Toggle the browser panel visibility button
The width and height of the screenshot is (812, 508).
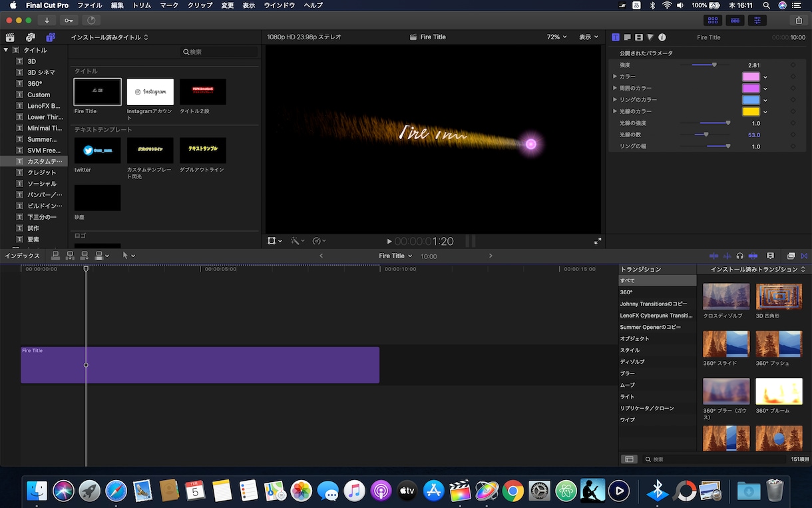tap(713, 21)
